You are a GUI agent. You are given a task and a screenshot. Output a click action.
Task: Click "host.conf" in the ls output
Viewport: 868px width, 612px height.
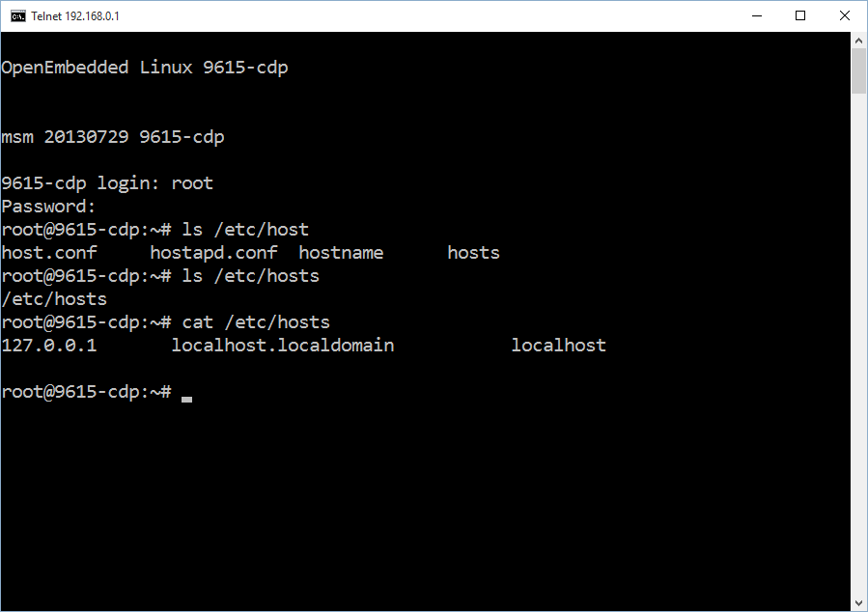click(x=49, y=253)
